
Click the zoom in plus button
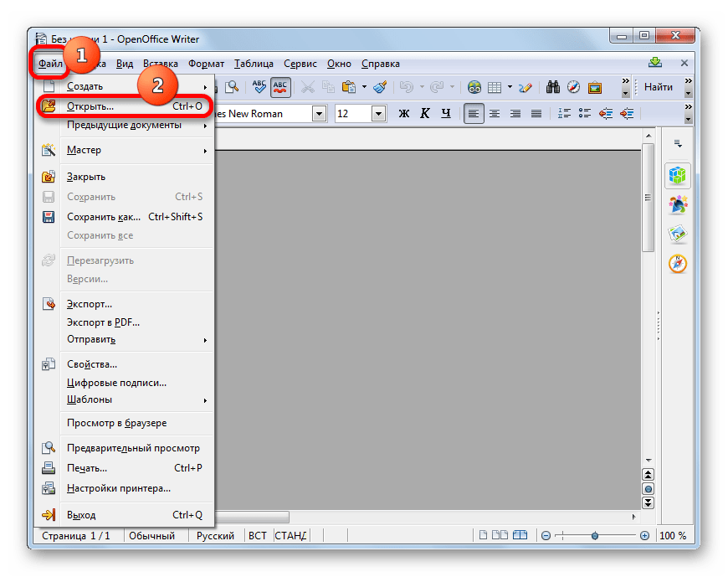click(644, 536)
